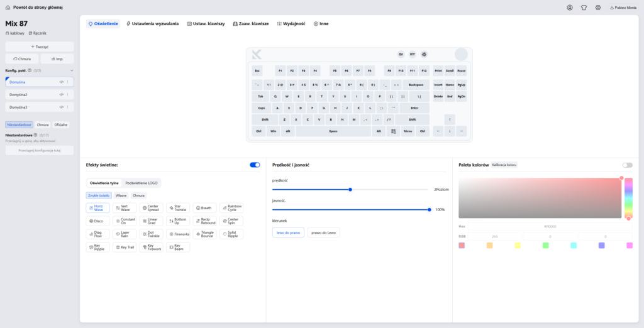This screenshot has height=328, width=644.
Task: Open the Inne tab
Action: pos(321,24)
